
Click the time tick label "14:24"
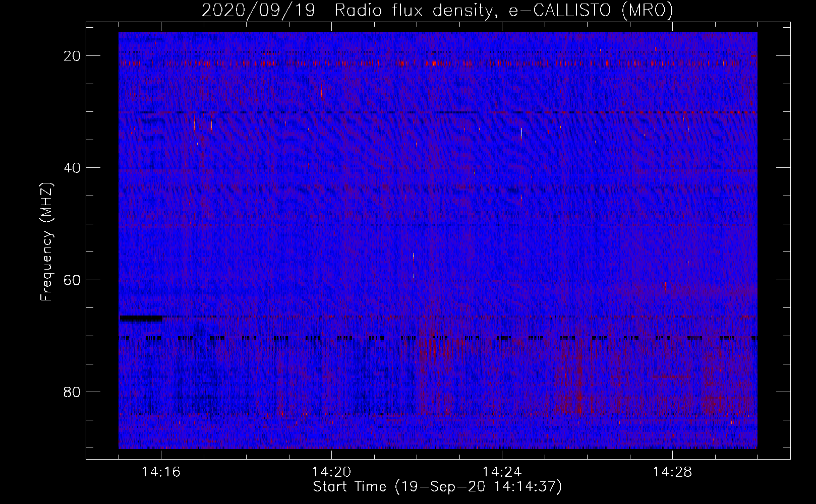pos(502,472)
